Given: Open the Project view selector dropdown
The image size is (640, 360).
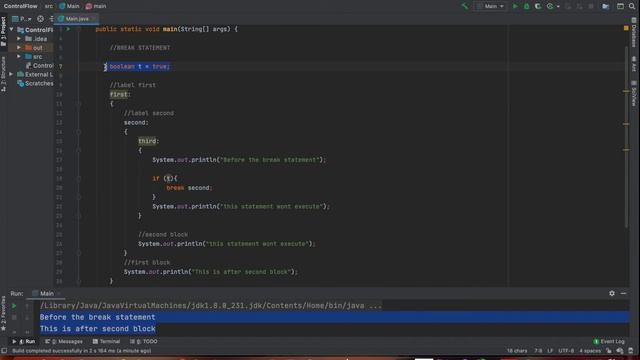Looking at the screenshot, I should 22,19.
